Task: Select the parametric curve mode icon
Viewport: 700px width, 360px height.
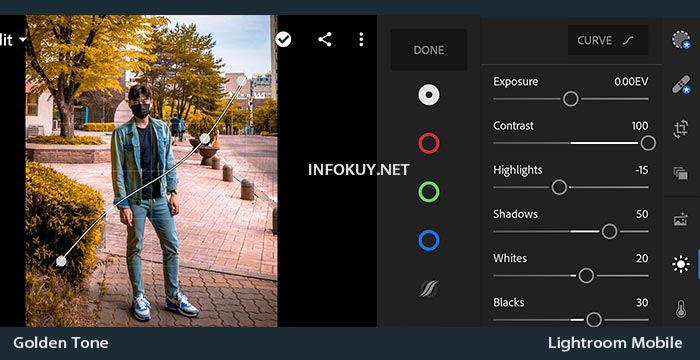Action: coord(429,289)
